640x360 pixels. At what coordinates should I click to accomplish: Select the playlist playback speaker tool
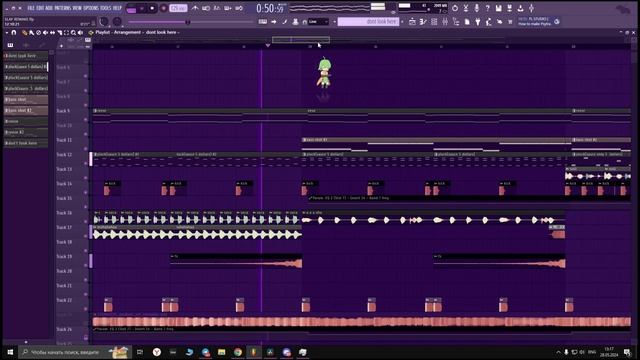click(80, 32)
